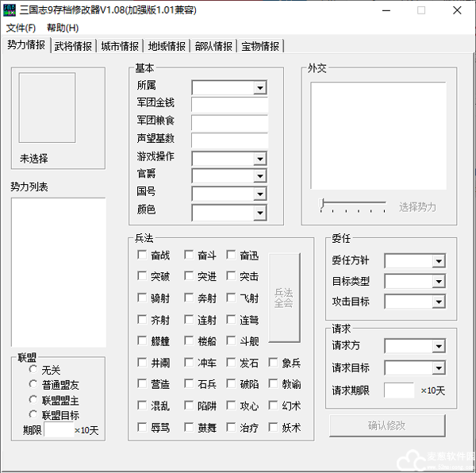
Task: Toggle the 妖术 checkbox
Action: pos(274,427)
